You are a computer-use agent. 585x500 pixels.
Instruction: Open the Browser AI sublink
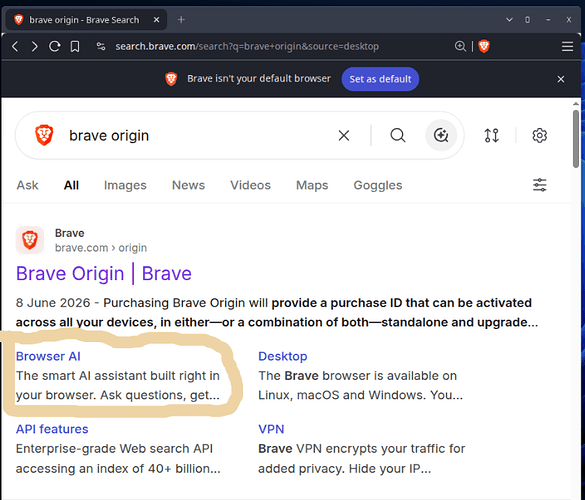pyautogui.click(x=48, y=356)
